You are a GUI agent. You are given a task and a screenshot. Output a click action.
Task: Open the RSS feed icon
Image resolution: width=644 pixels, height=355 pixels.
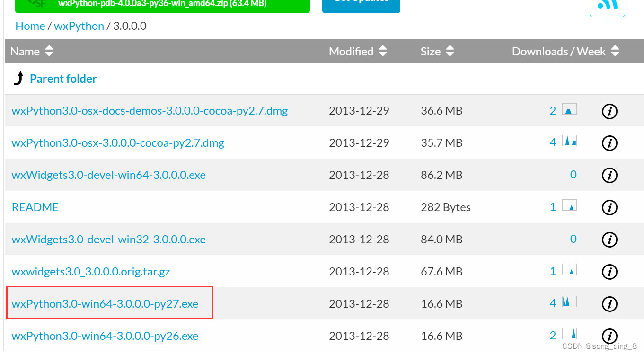pyautogui.click(x=607, y=6)
